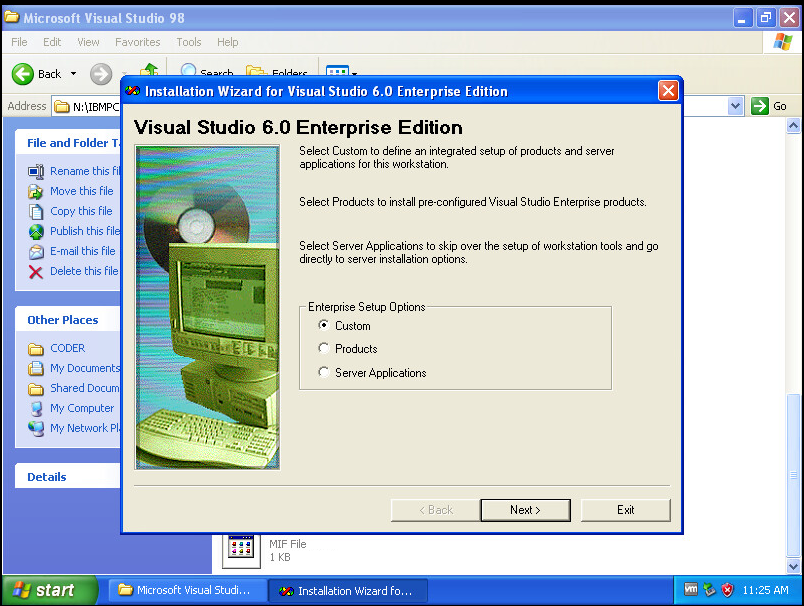This screenshot has width=804, height=606.
Task: Open the Views toolbar button
Action: (337, 71)
